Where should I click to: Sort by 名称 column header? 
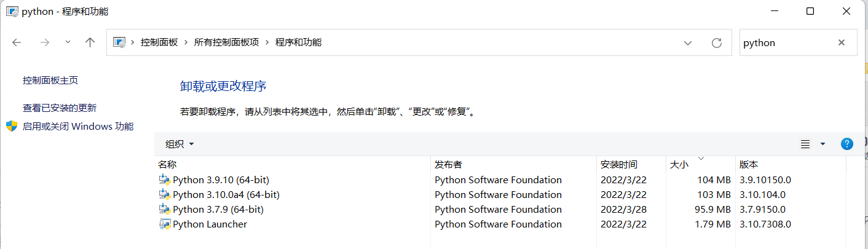point(293,165)
